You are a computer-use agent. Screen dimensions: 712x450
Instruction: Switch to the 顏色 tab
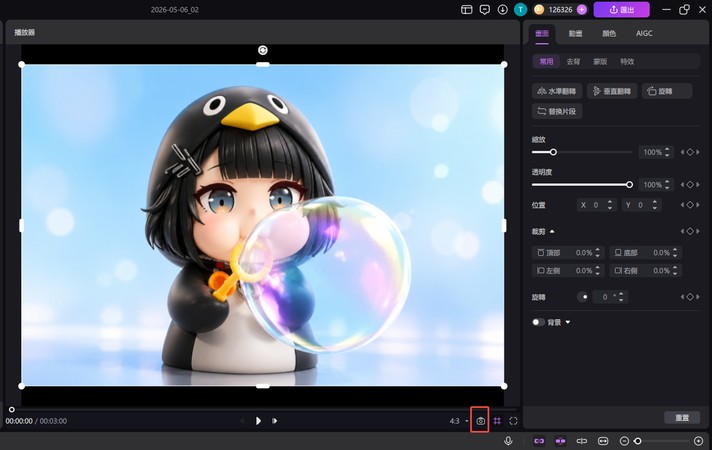(609, 34)
